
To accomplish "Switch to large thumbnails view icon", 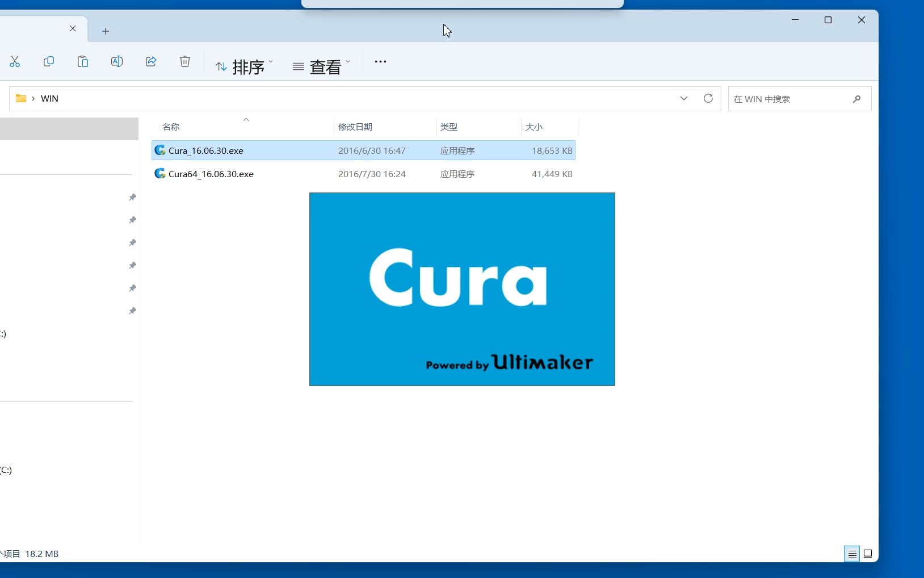I will point(868,554).
